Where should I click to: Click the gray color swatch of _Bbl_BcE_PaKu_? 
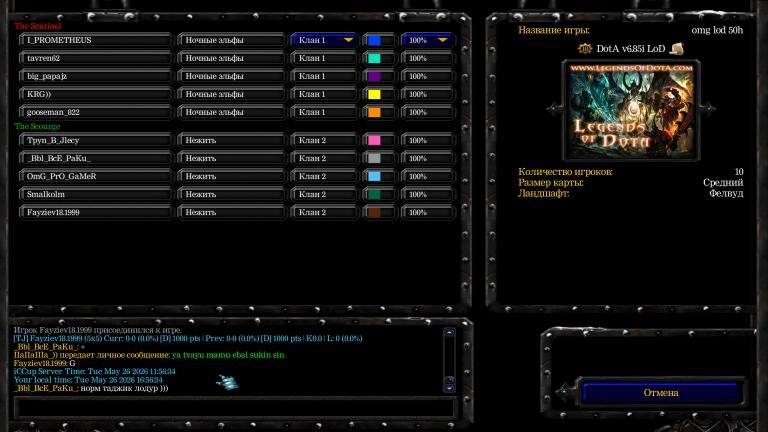coord(374,159)
